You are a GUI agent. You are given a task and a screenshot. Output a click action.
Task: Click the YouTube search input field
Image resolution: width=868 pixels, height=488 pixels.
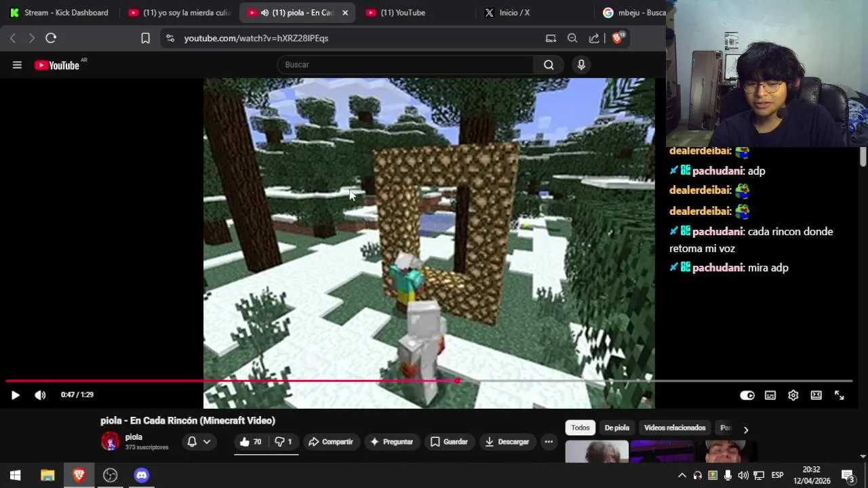coord(406,64)
